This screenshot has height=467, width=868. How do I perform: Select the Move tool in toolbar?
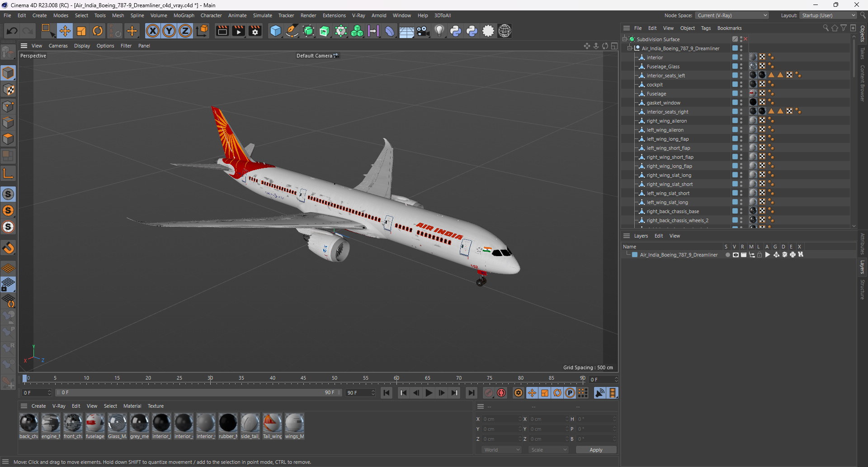pyautogui.click(x=65, y=31)
